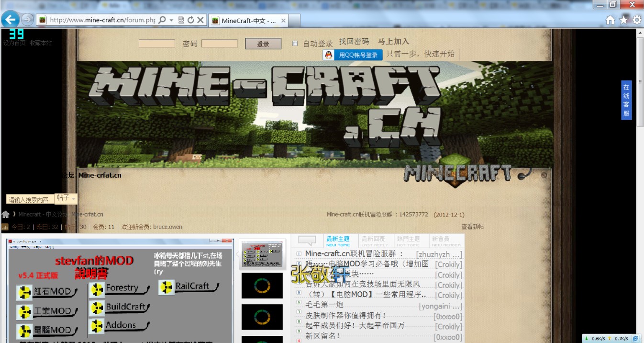Screen dimensions: 644x343
Task: Open the 马上加入 register link
Action: point(393,42)
